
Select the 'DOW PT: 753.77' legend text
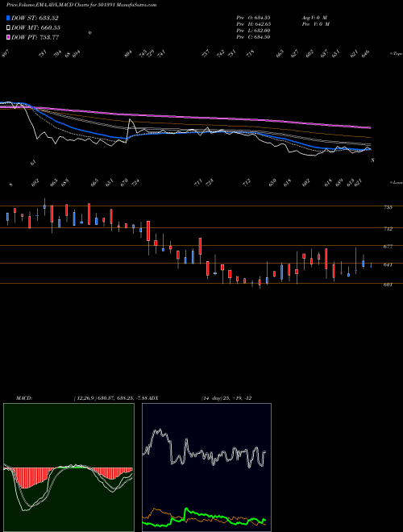[35, 37]
